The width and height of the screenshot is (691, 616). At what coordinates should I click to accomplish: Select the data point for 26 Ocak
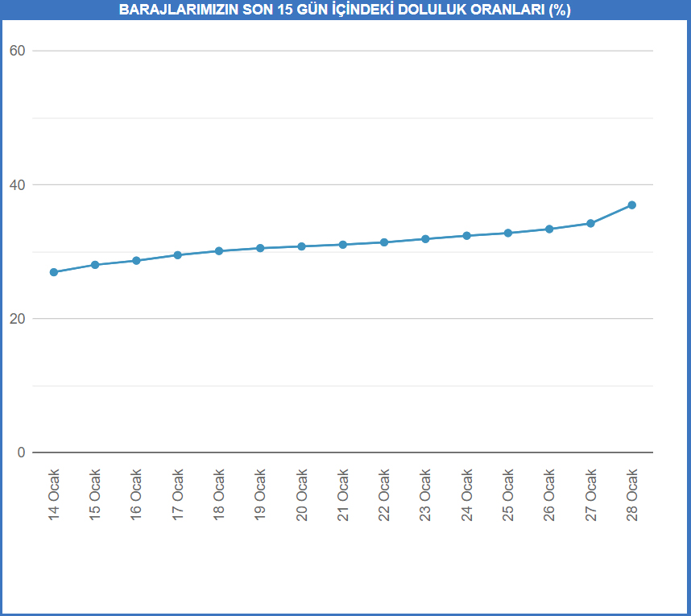click(549, 229)
